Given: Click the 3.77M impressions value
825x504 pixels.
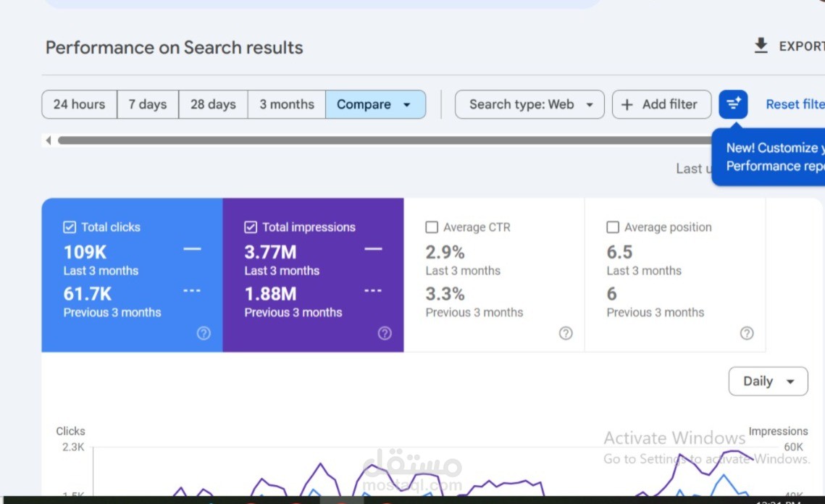Looking at the screenshot, I should 270,252.
